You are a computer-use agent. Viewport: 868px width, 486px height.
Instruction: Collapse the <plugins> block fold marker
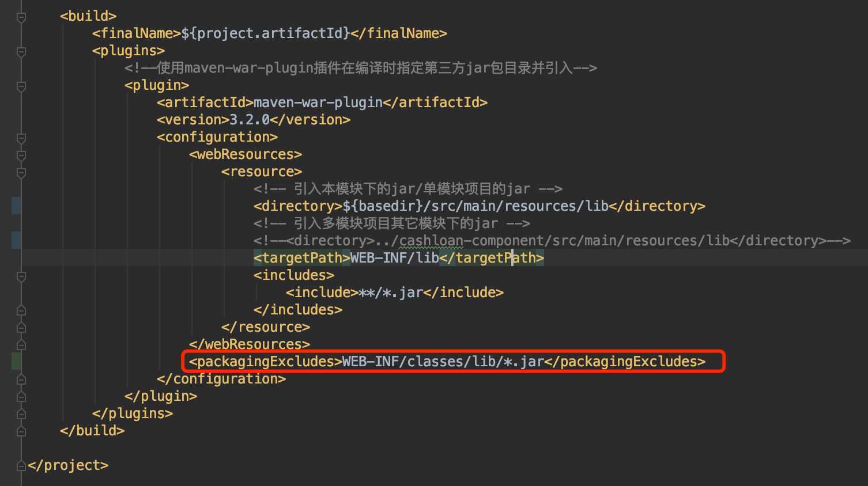pyautogui.click(x=21, y=52)
